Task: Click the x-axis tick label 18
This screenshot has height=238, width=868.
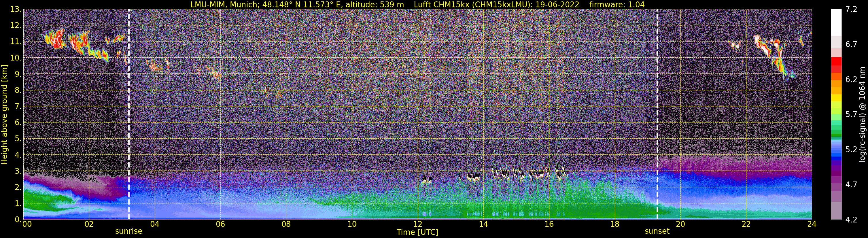Action: 614,224
